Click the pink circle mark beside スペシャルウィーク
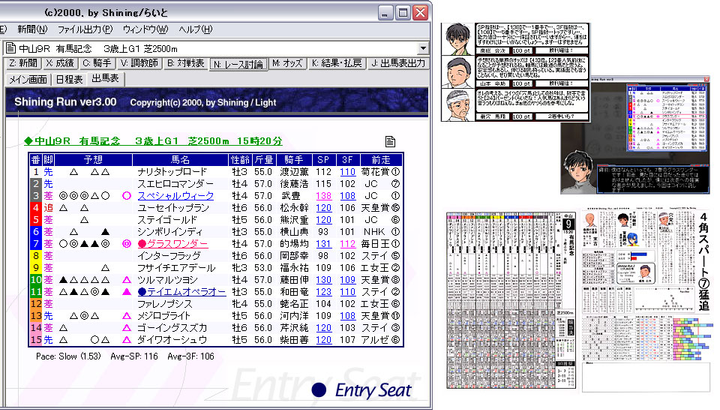The height and width of the screenshot is (410, 720). 127,196
